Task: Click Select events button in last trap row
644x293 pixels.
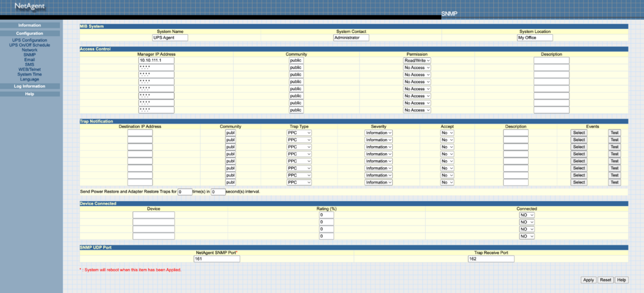Action: 579,182
